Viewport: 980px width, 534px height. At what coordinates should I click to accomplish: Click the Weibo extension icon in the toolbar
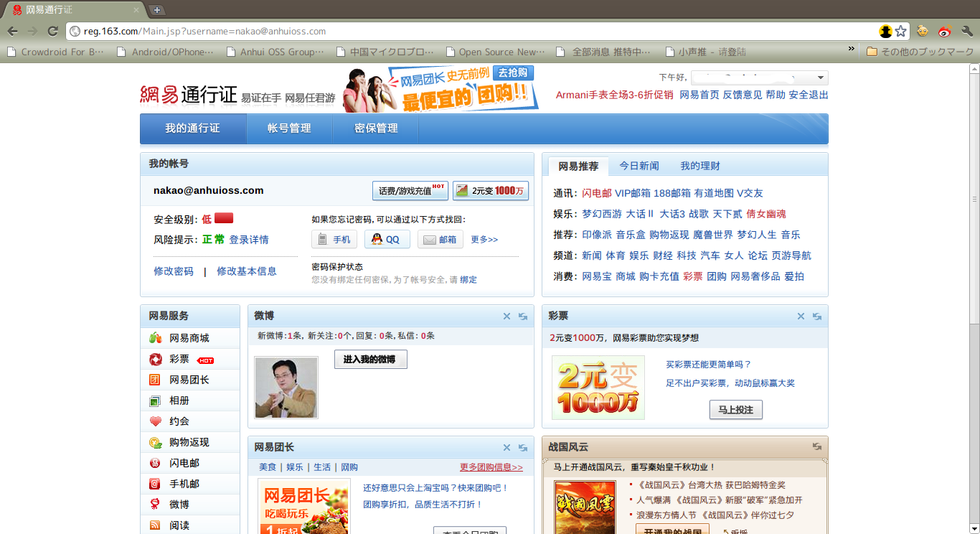point(944,32)
